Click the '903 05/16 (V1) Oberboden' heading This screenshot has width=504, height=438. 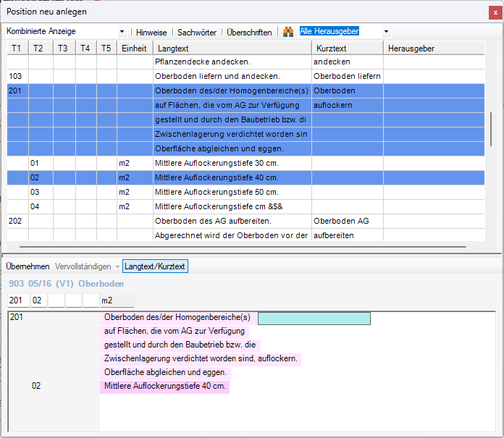click(66, 284)
